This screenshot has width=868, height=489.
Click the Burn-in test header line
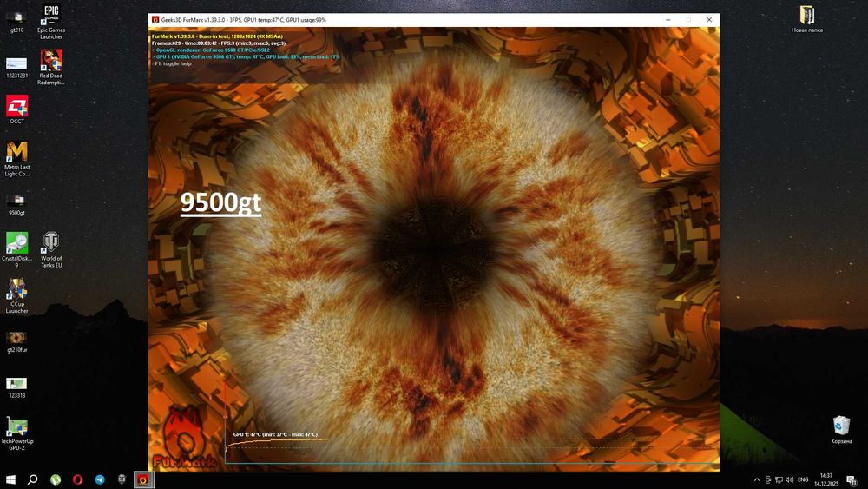217,36
